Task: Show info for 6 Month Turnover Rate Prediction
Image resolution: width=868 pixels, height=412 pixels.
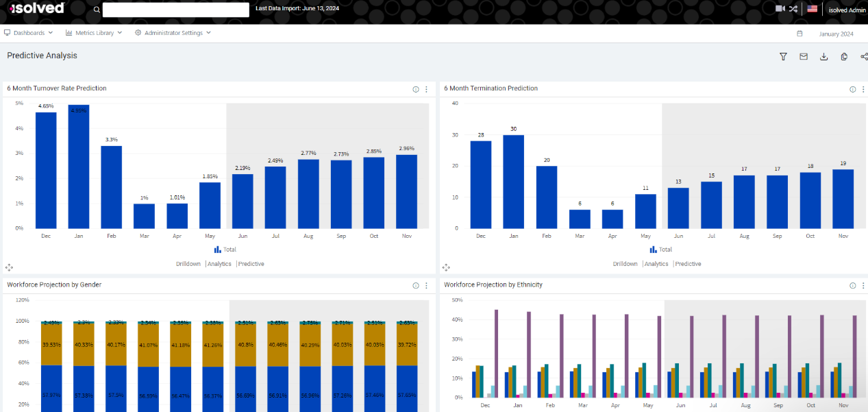Action: [x=416, y=89]
